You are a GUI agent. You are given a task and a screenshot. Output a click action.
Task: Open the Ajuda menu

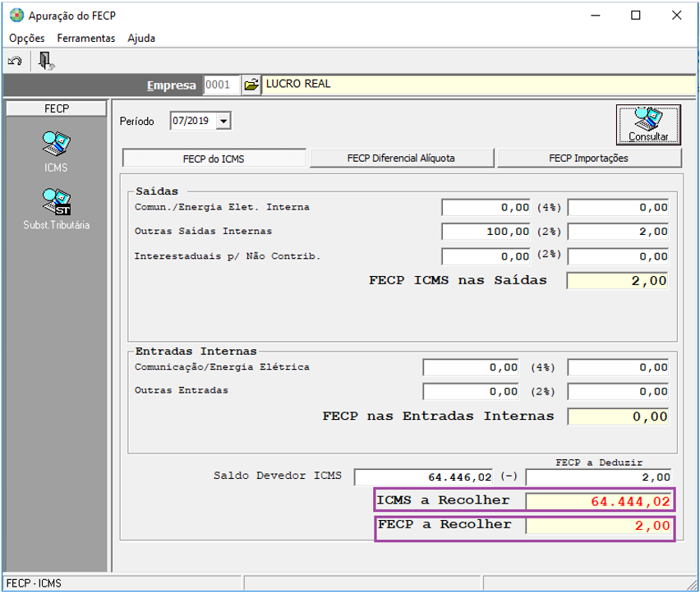coord(141,39)
